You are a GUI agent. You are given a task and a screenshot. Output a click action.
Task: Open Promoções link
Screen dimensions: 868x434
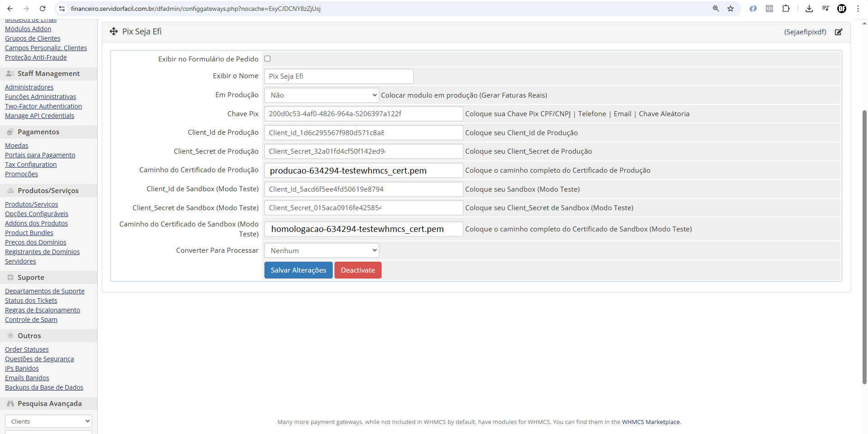click(x=22, y=174)
